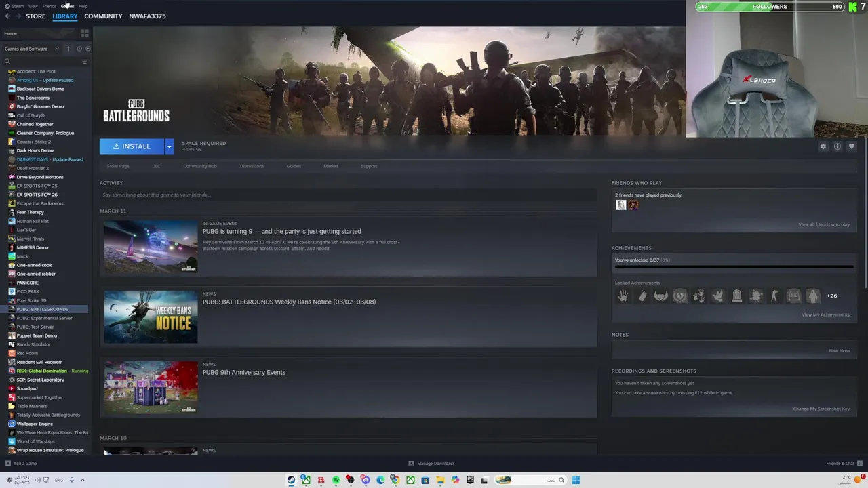The width and height of the screenshot is (868, 488).
Task: Open the game settings gear icon
Action: tap(823, 146)
